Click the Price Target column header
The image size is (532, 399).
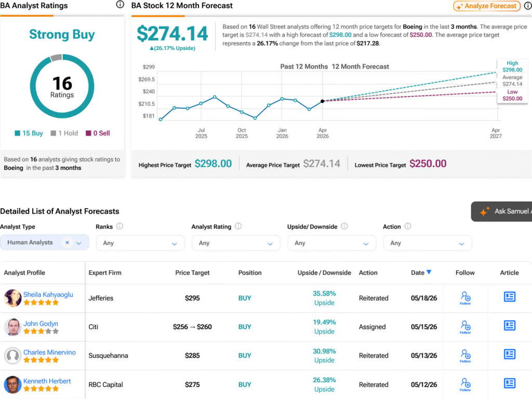[x=192, y=273]
